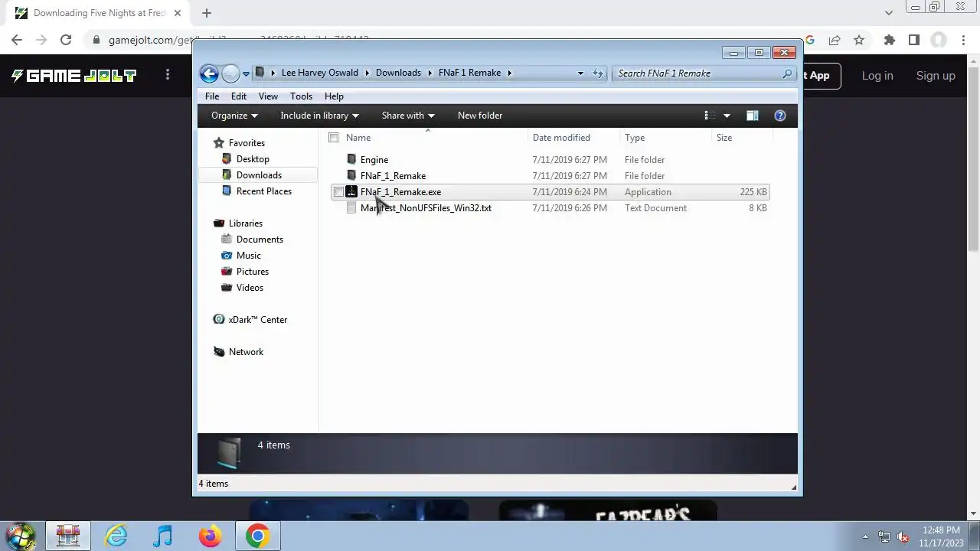Click the Chrome bookmark star icon
Viewport: 980px width, 551px height.
[859, 40]
